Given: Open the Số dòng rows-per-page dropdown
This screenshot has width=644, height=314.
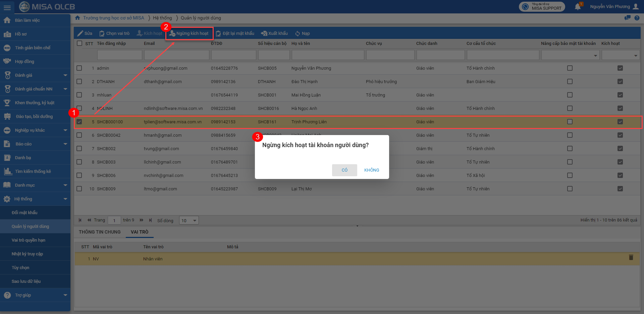Looking at the screenshot, I should point(189,221).
